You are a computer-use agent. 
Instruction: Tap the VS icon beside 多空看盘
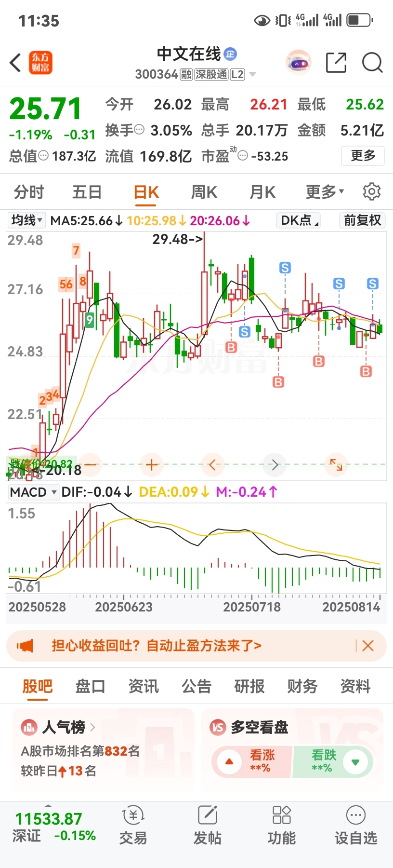tap(218, 727)
